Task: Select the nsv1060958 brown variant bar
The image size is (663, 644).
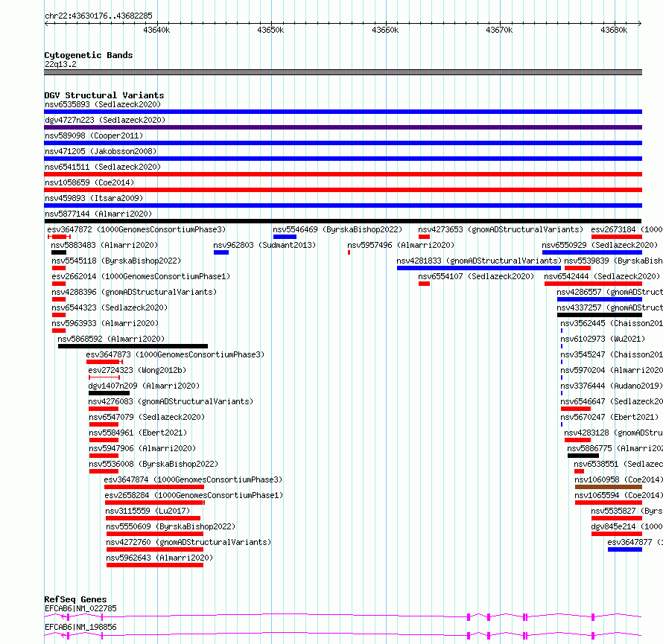Action: (x=609, y=487)
